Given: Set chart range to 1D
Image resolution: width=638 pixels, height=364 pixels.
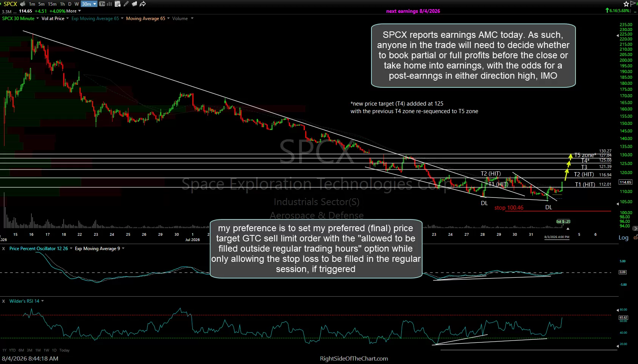Looking at the screenshot, I should (54, 350).
